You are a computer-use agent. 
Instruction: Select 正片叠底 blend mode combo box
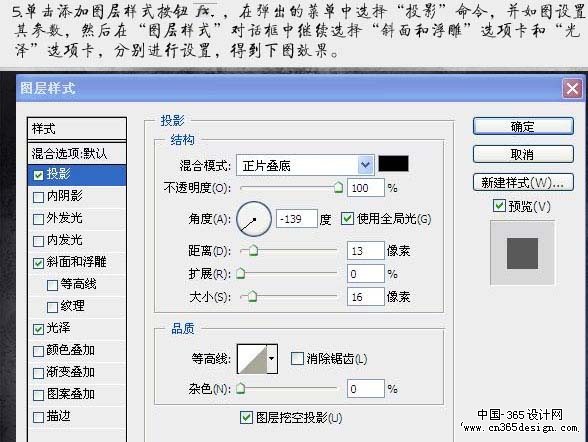click(305, 165)
